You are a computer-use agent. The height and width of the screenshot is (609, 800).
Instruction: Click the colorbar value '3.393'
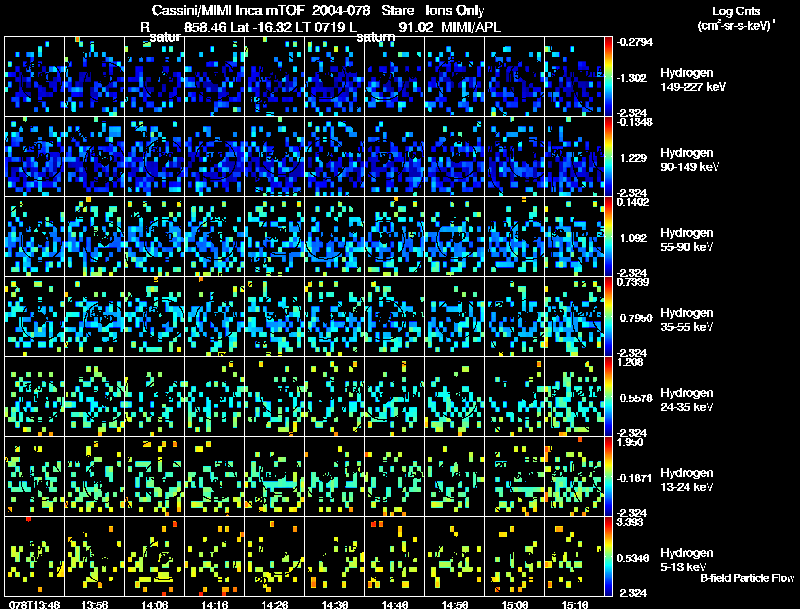tap(631, 522)
